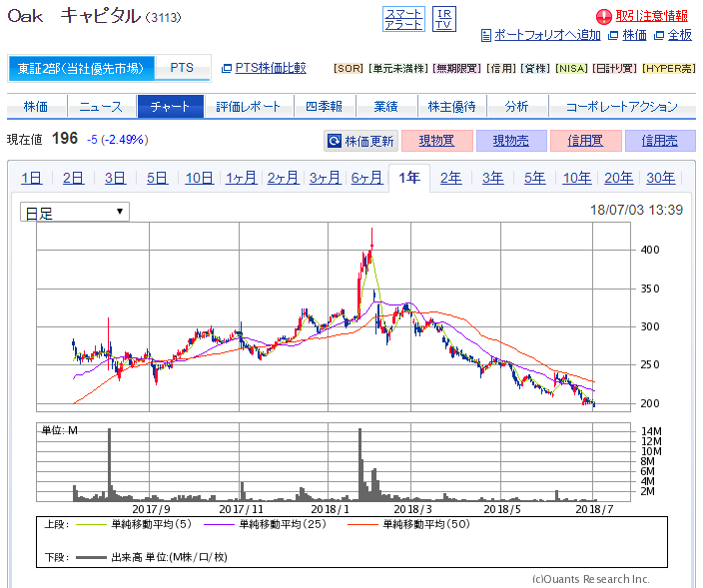Viewport: 703px width, 588px height.
Task: Open the 株価 popup link at top right
Action: tap(634, 35)
